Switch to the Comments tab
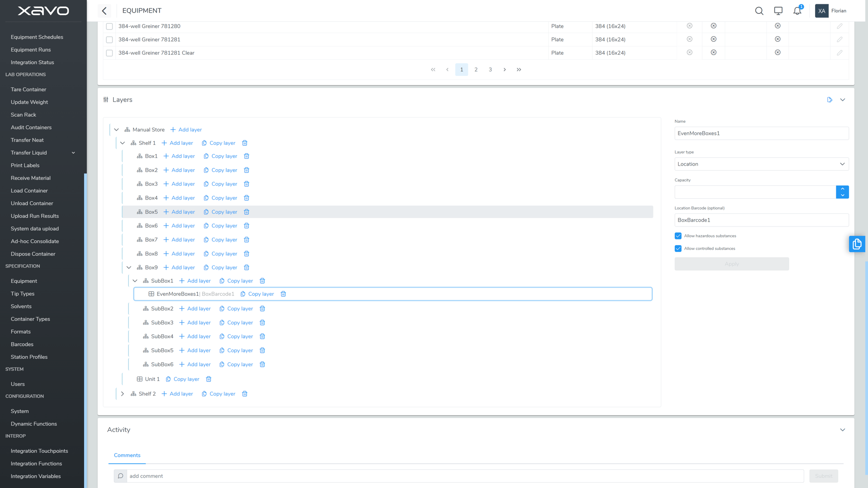Screen dimensions: 868x488 pos(127,455)
